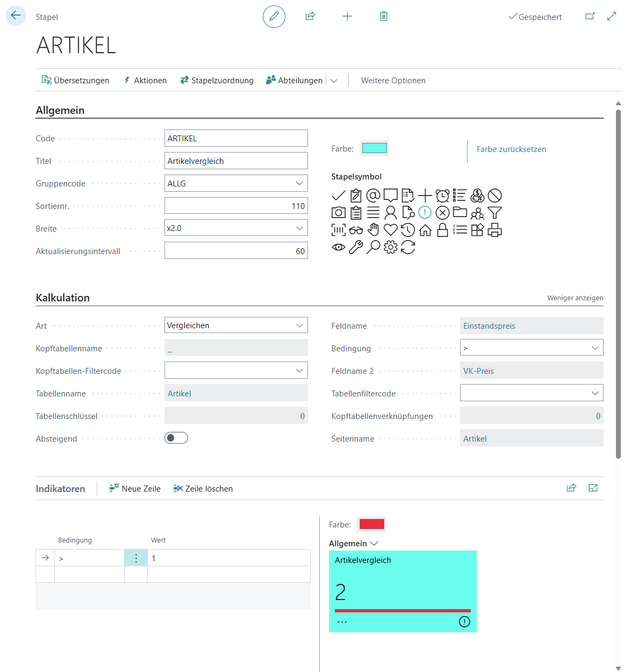Click the Wert cell containing 1
This screenshot has height=672, width=638.
229,558
